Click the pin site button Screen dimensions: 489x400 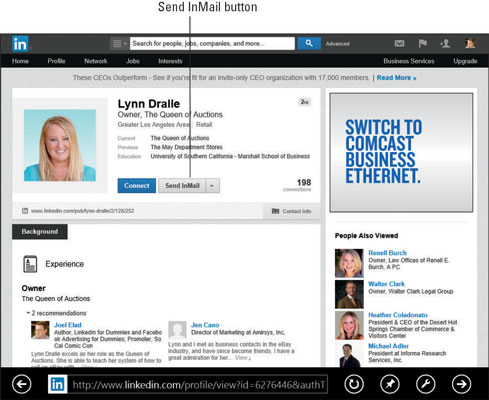(x=390, y=384)
